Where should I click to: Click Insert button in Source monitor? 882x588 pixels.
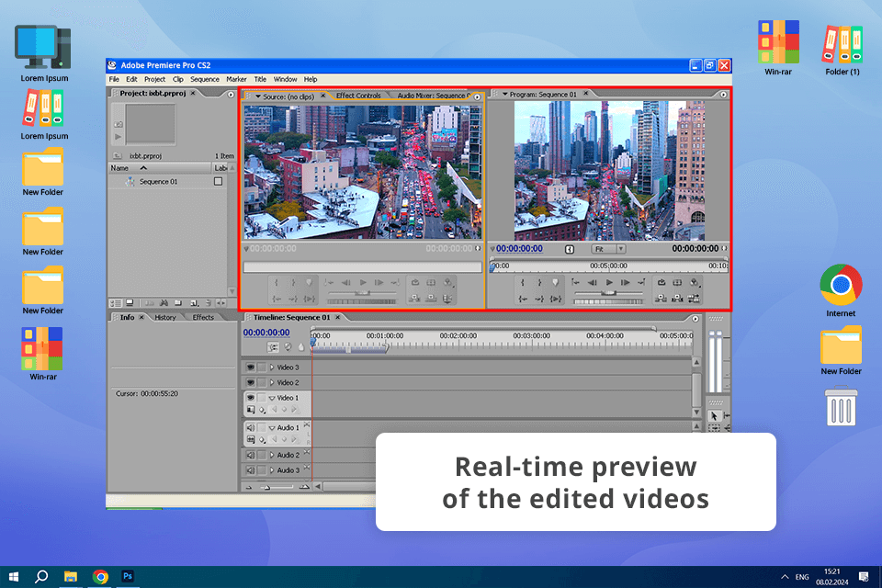pyautogui.click(x=414, y=299)
